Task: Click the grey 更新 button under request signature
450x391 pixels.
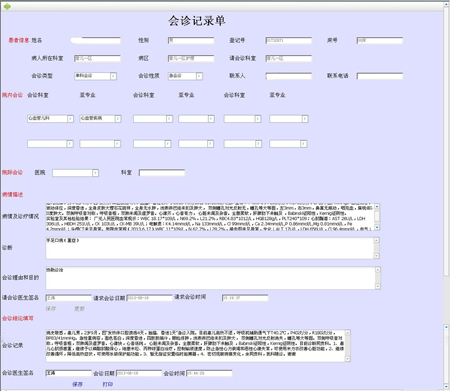Action: pyautogui.click(x=80, y=309)
